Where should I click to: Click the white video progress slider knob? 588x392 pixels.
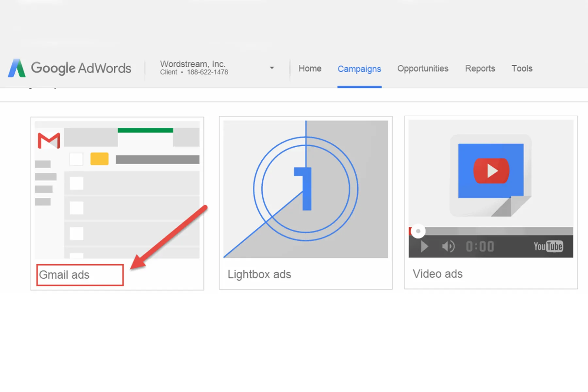click(418, 231)
